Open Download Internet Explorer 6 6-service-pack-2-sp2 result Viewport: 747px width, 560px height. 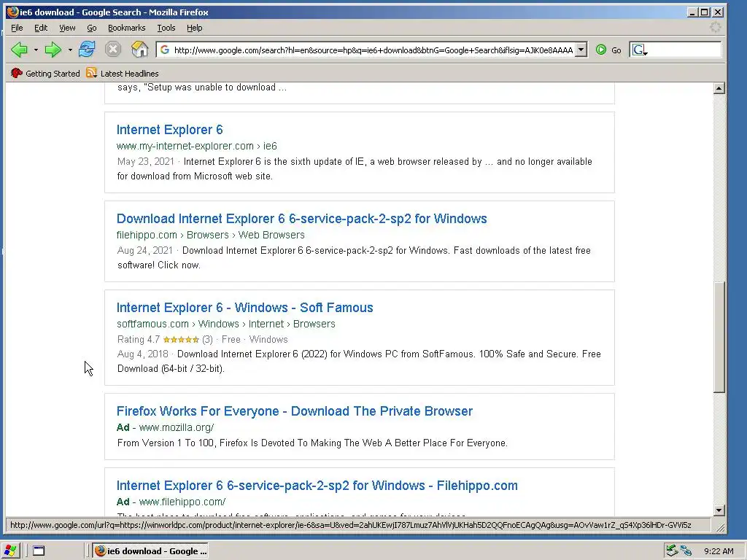click(301, 219)
